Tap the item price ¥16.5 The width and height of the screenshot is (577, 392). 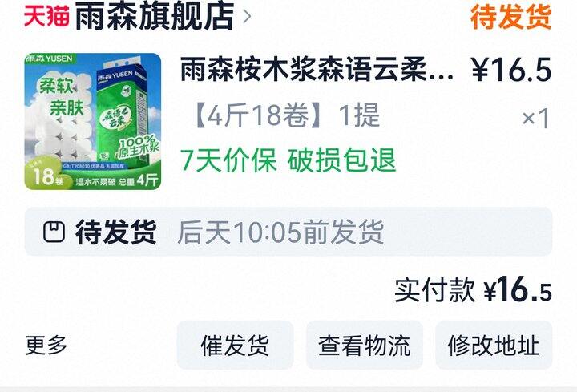pyautogui.click(x=511, y=69)
